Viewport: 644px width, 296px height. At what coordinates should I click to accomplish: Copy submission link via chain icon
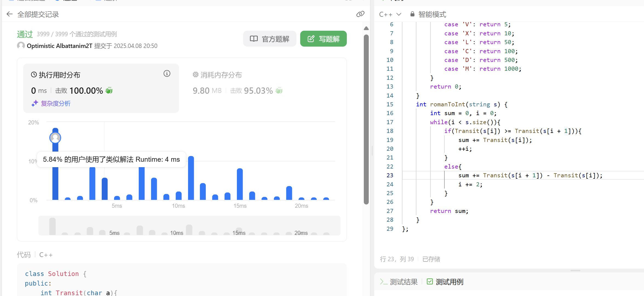coord(360,14)
